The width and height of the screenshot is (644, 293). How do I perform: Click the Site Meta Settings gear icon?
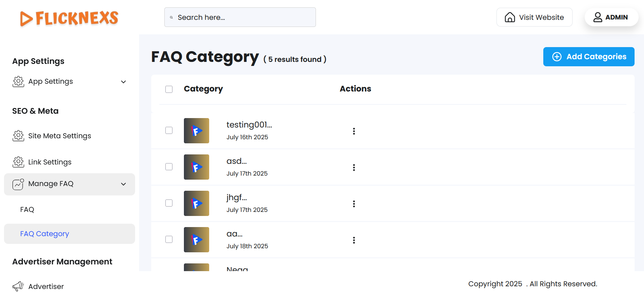18,136
